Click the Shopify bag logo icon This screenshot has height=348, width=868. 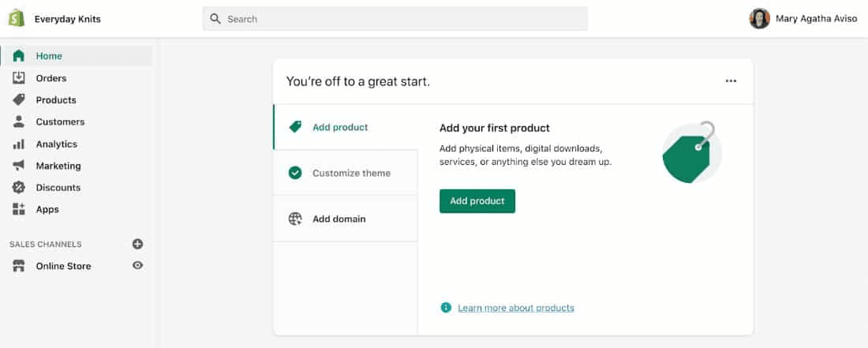[x=17, y=19]
